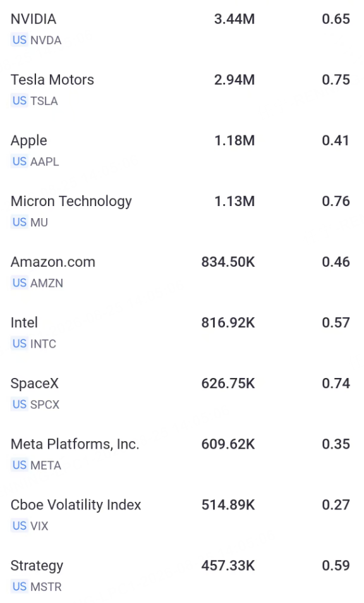
Task: Click the US badge beside AAPL
Action: 19,162
